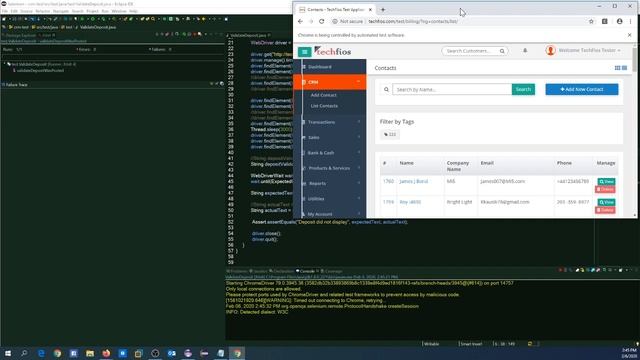The height and width of the screenshot is (360, 640).
Task: Open Eclipse from the taskbar
Action: pyautogui.click(x=188, y=353)
